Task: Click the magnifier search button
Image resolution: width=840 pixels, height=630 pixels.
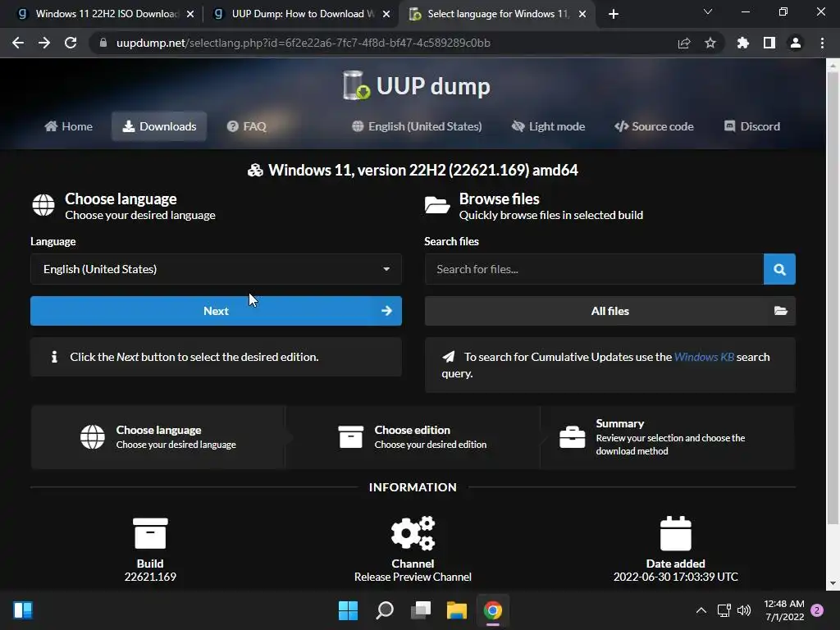Action: 779,269
